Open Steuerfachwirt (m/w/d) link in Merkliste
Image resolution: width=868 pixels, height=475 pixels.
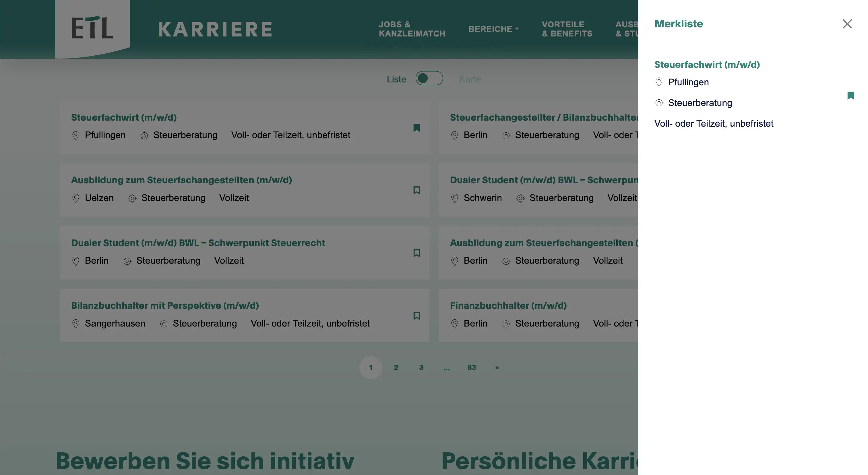707,64
